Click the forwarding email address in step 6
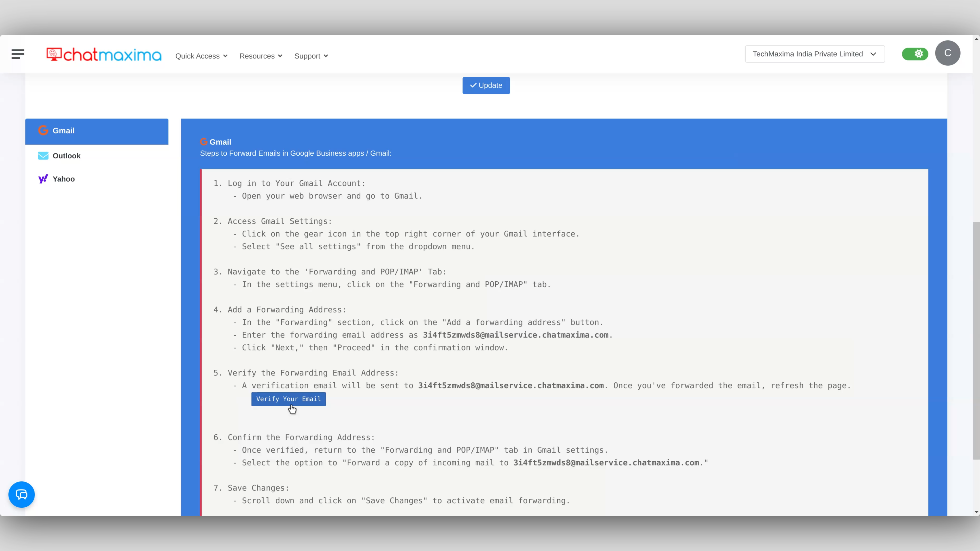The width and height of the screenshot is (980, 551). coord(606,463)
